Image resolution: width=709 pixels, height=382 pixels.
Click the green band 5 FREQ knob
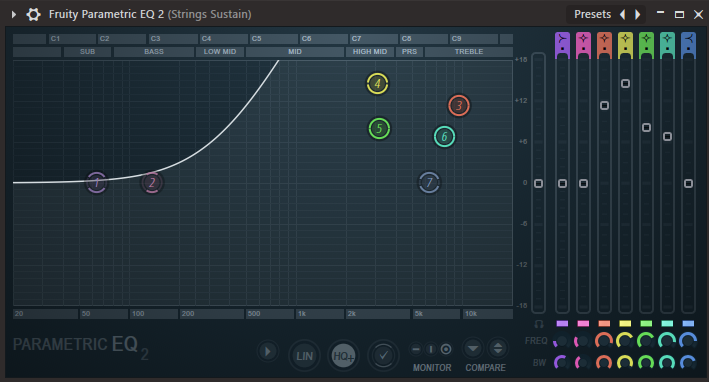(x=646, y=341)
